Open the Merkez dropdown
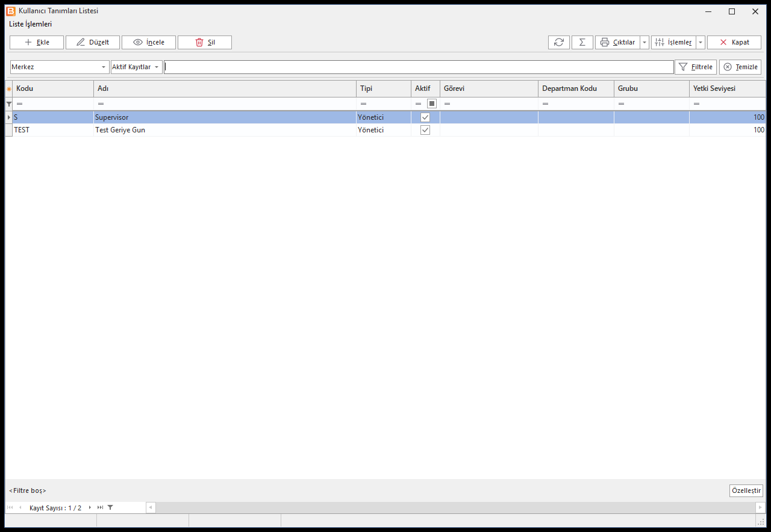The width and height of the screenshot is (771, 532). click(x=59, y=67)
